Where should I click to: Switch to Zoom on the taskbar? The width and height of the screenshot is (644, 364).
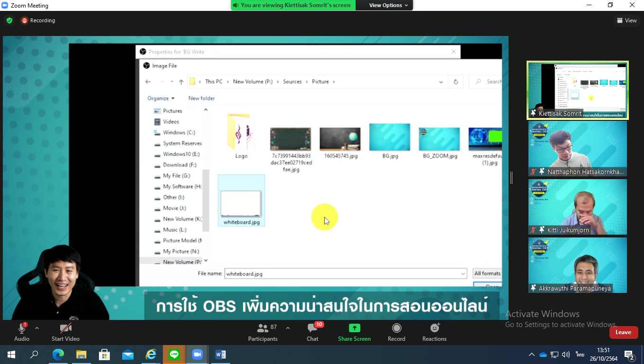(x=197, y=355)
